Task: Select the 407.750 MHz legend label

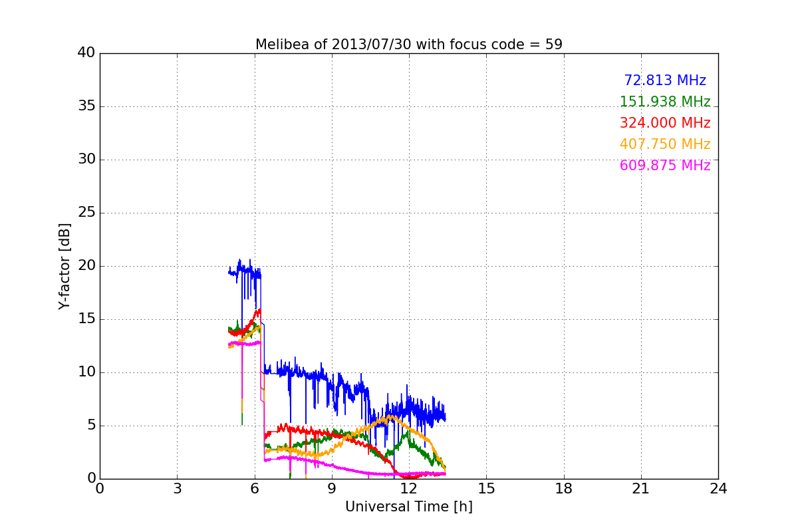Action: [x=665, y=144]
